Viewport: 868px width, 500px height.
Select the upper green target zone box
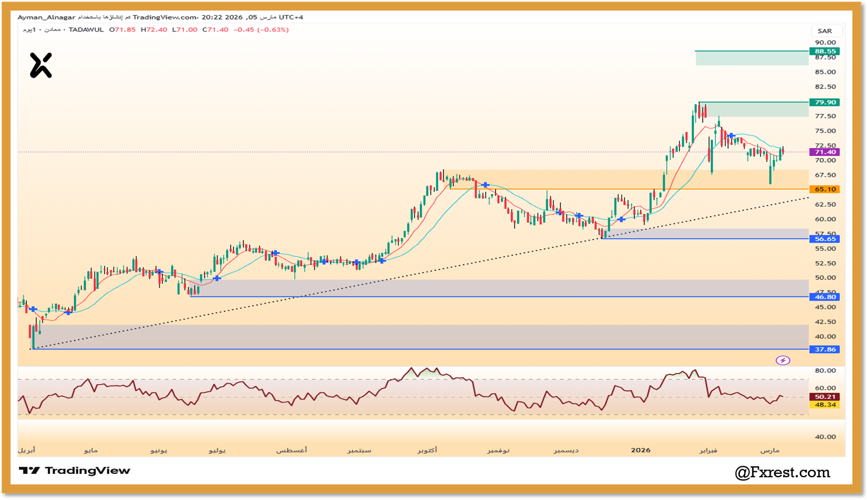752,58
